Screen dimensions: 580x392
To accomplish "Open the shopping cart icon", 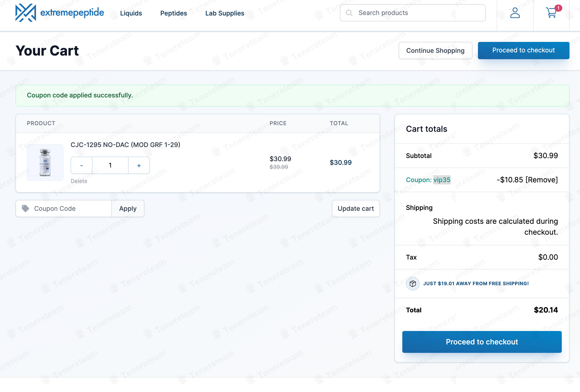I will tap(551, 13).
